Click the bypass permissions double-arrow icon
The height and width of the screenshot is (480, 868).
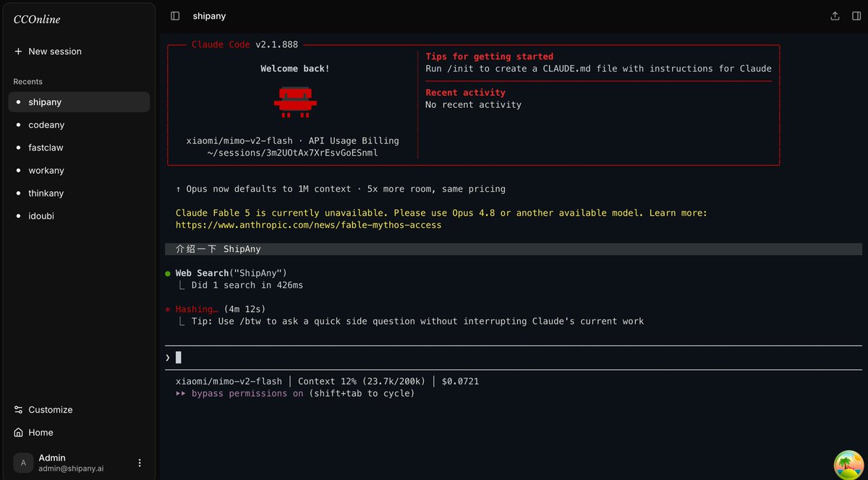180,394
